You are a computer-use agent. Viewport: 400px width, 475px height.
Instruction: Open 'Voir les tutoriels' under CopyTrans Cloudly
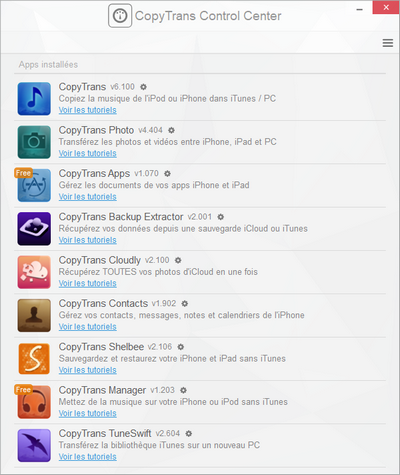88,283
